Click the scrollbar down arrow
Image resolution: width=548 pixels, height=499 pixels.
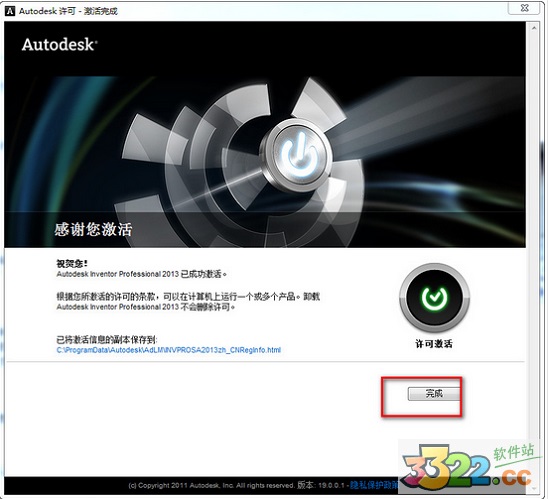pos(534,488)
